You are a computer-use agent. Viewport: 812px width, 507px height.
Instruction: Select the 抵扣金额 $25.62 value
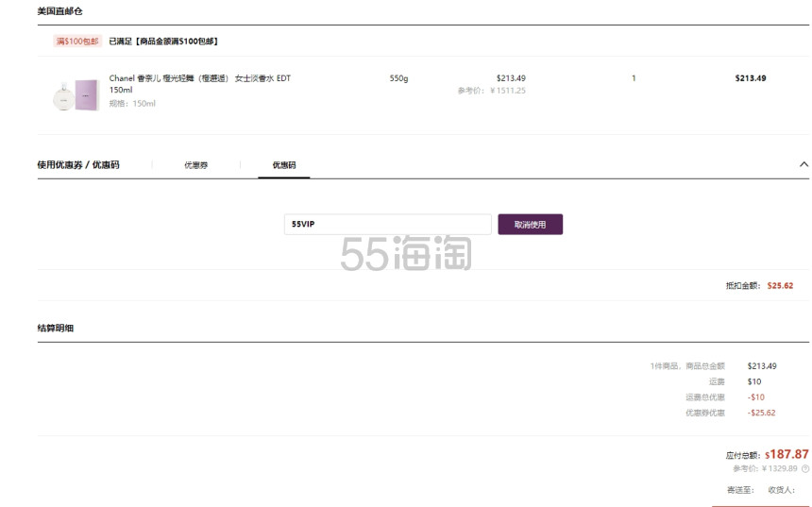point(781,285)
